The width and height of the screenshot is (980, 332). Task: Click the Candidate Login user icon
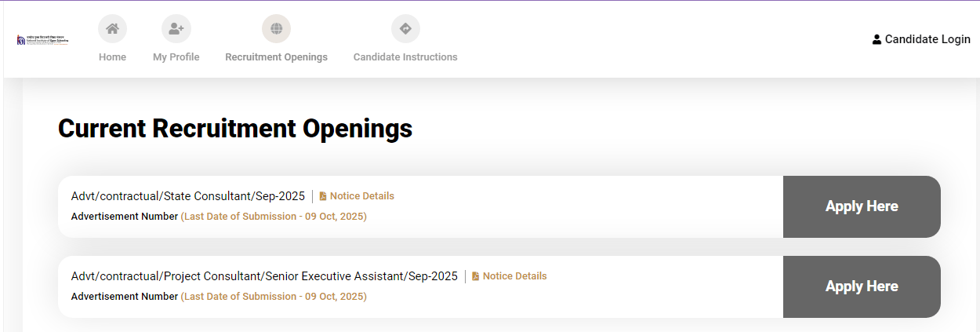(877, 39)
